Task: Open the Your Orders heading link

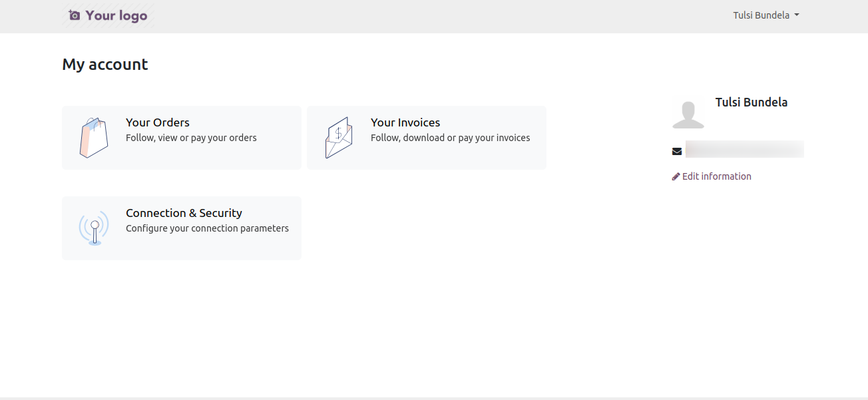Action: [158, 122]
